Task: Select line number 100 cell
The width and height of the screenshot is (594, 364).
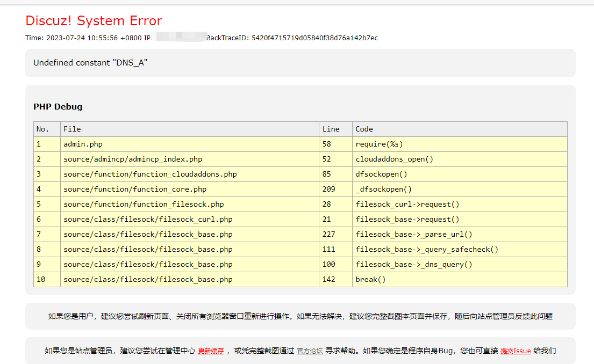Action: (335, 265)
